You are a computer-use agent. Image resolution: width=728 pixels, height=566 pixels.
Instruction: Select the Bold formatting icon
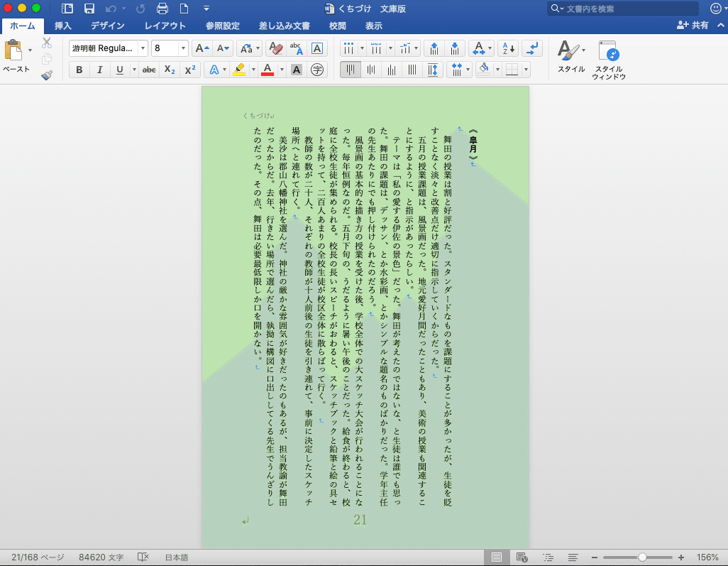pyautogui.click(x=79, y=70)
